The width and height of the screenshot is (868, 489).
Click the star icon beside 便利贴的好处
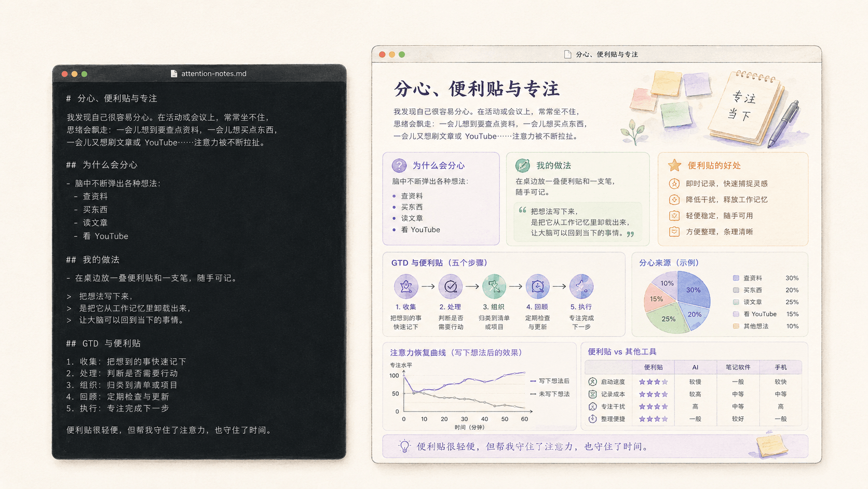pos(674,165)
